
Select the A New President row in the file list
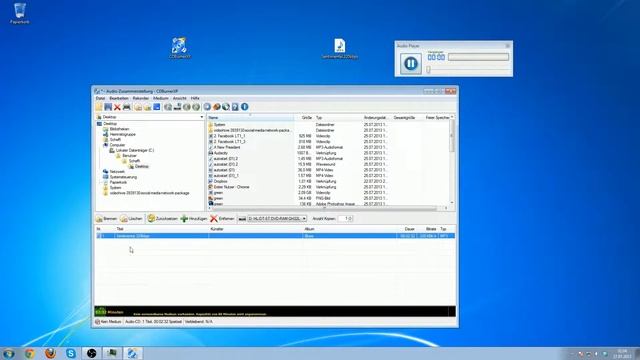[329, 147]
